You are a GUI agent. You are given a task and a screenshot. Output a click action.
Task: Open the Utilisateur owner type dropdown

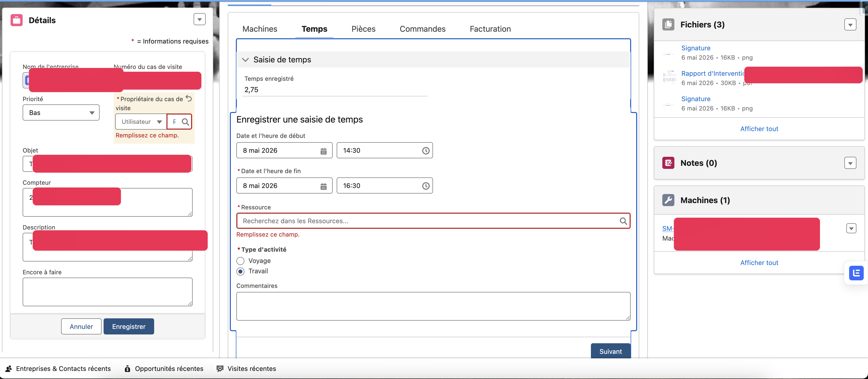(141, 122)
